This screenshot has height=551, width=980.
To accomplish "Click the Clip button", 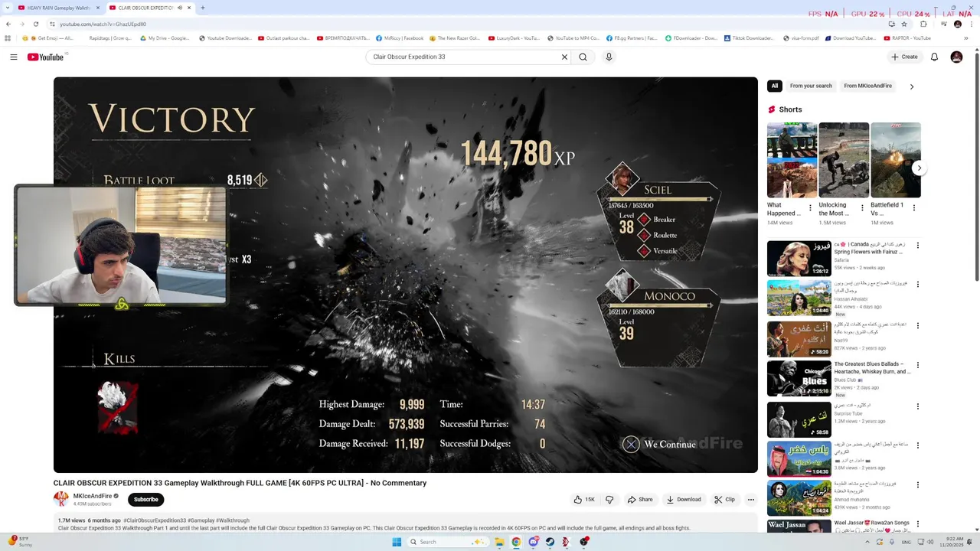I will 724,500.
